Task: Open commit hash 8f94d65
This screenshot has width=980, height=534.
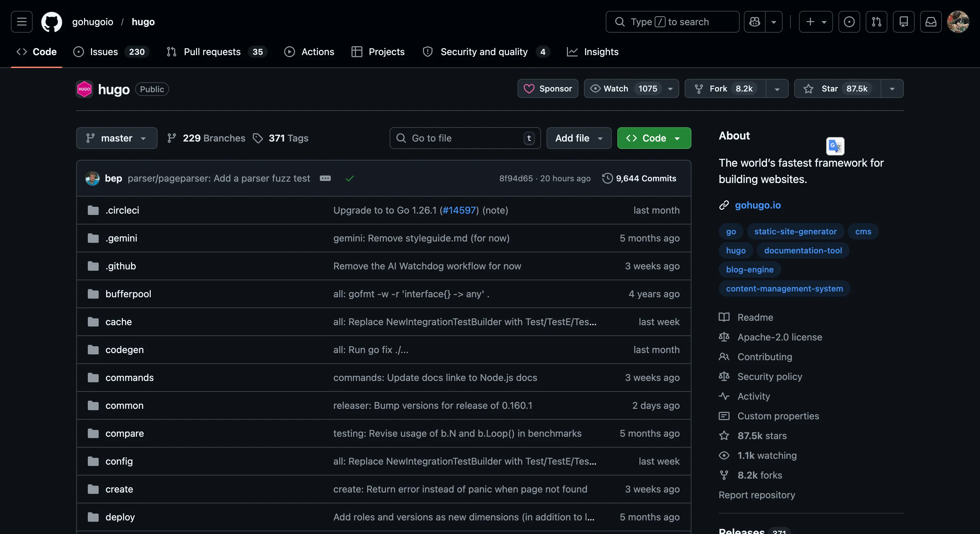Action: point(516,178)
